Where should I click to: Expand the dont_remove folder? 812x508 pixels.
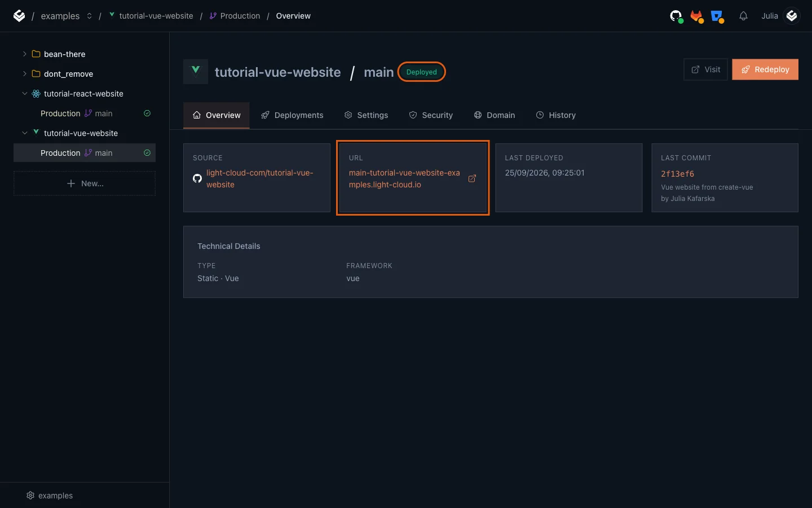pyautogui.click(x=24, y=74)
